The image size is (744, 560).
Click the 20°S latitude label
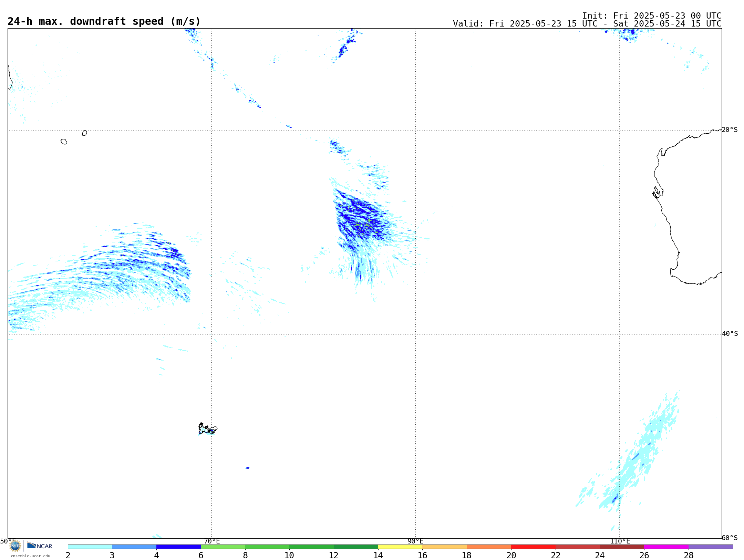pyautogui.click(x=730, y=130)
